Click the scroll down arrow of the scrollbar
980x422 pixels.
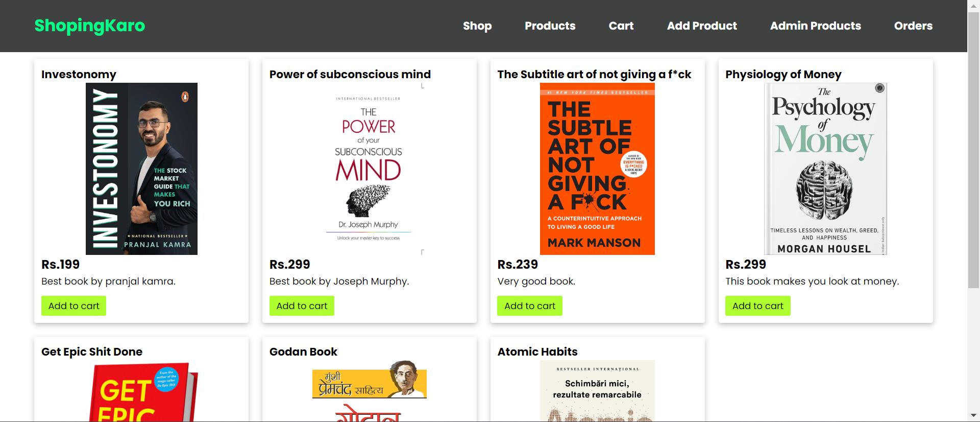tap(974, 415)
